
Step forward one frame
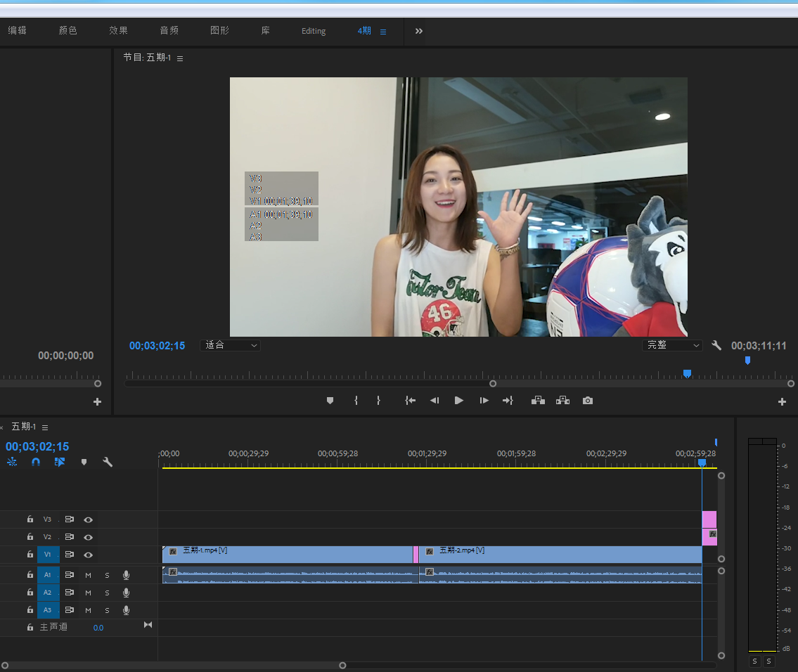pos(484,401)
